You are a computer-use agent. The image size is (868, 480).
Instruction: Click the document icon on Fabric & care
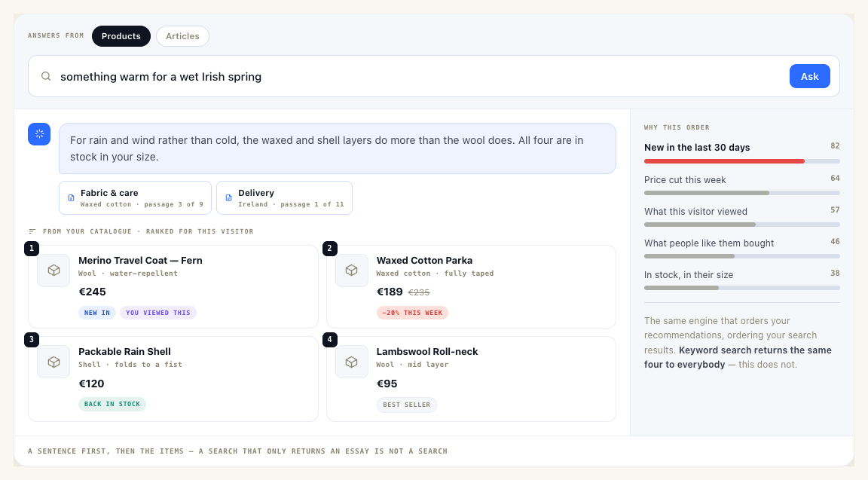(x=71, y=197)
